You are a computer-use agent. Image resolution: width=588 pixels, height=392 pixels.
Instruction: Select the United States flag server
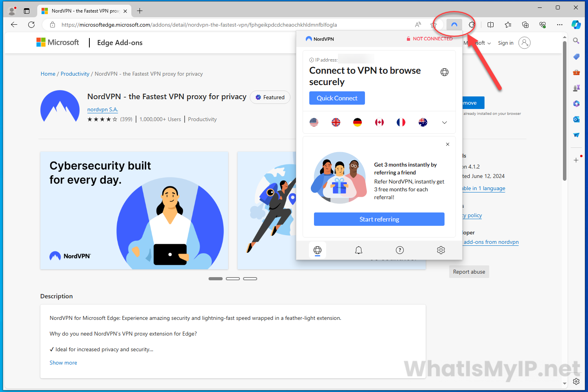(x=314, y=122)
